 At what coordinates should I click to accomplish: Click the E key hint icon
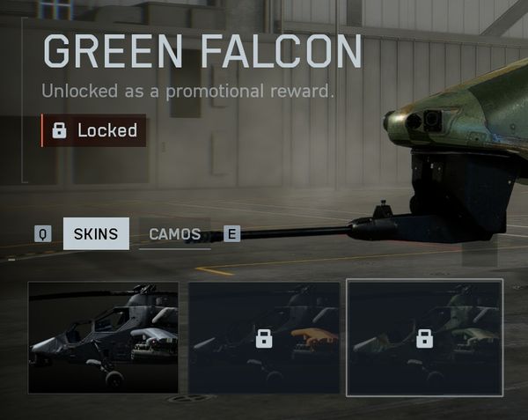232,233
